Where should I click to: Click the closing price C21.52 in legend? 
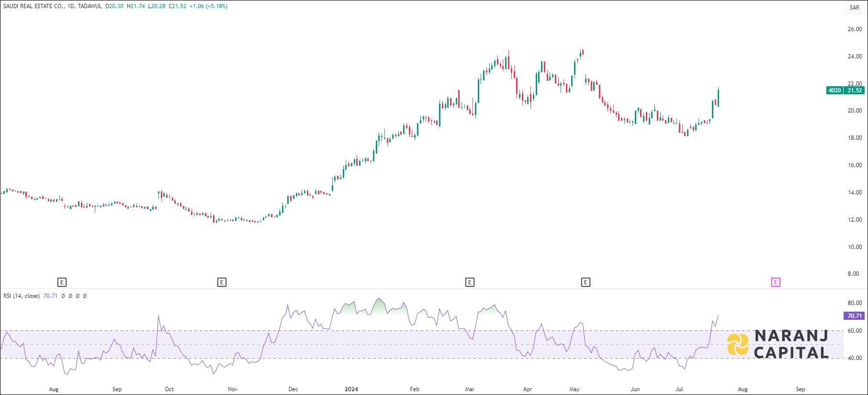pyautogui.click(x=178, y=6)
